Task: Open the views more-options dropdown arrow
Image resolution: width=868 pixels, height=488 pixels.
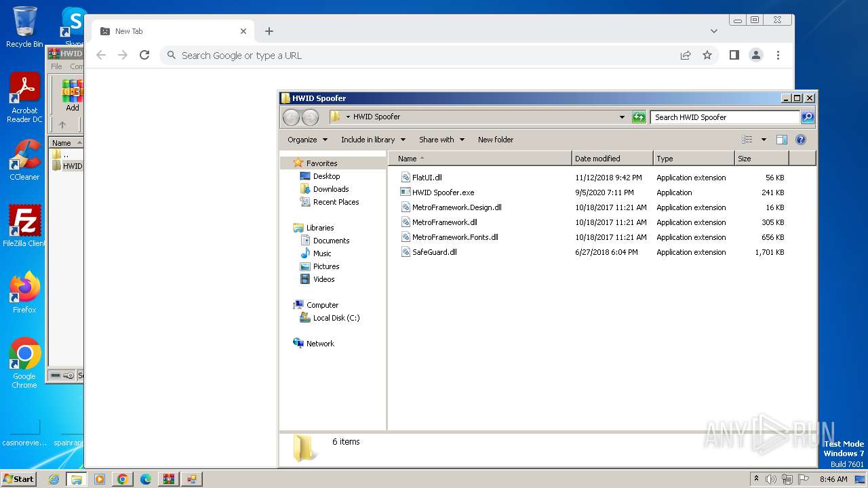Action: (763, 140)
